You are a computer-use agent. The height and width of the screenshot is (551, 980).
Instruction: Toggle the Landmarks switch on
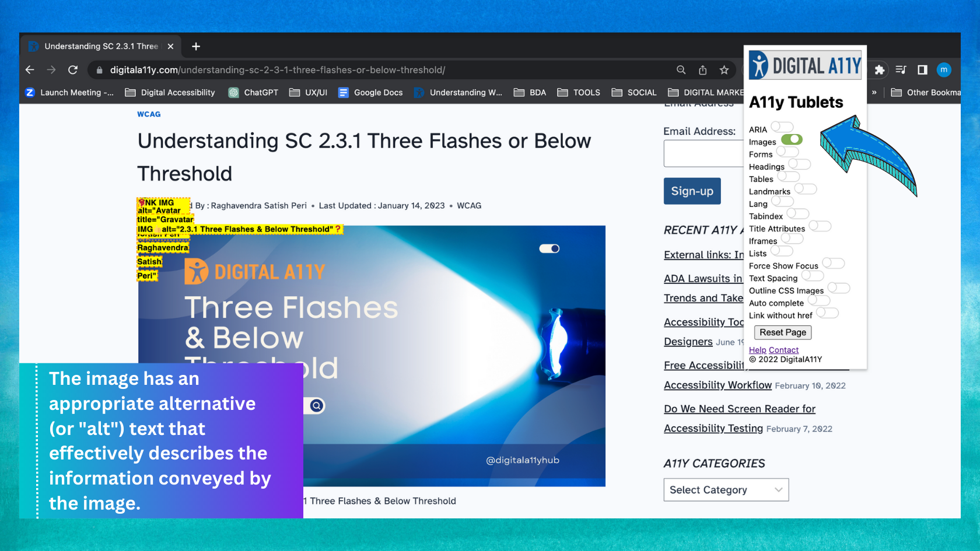tap(805, 189)
